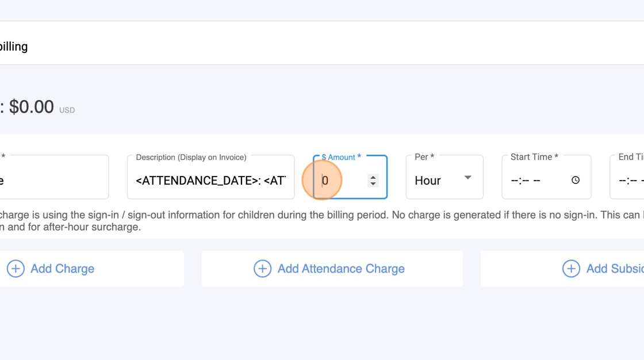Open the Start Time clock picker icon
This screenshot has height=360, width=644.
click(x=576, y=180)
